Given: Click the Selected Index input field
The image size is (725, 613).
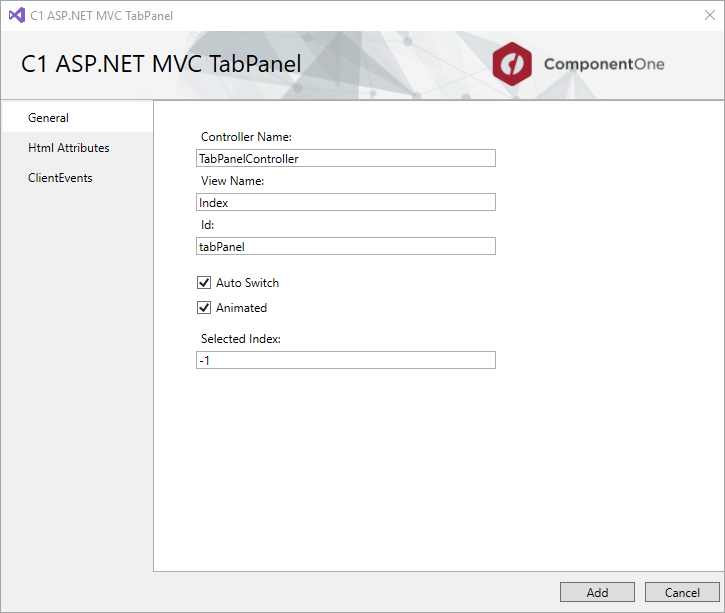Looking at the screenshot, I should click(345, 360).
